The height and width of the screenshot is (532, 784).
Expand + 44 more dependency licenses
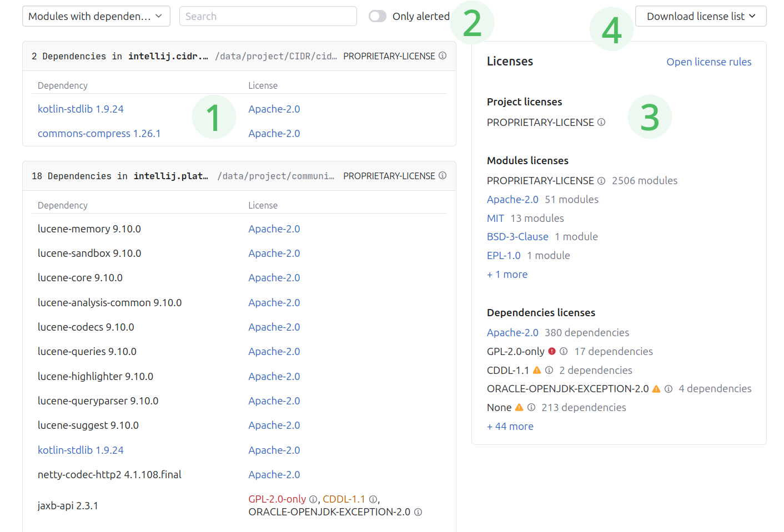click(x=510, y=427)
